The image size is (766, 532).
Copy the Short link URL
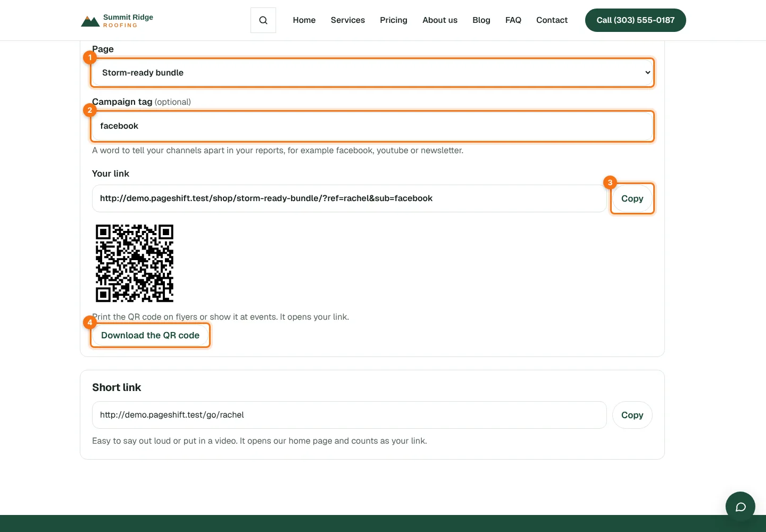632,415
